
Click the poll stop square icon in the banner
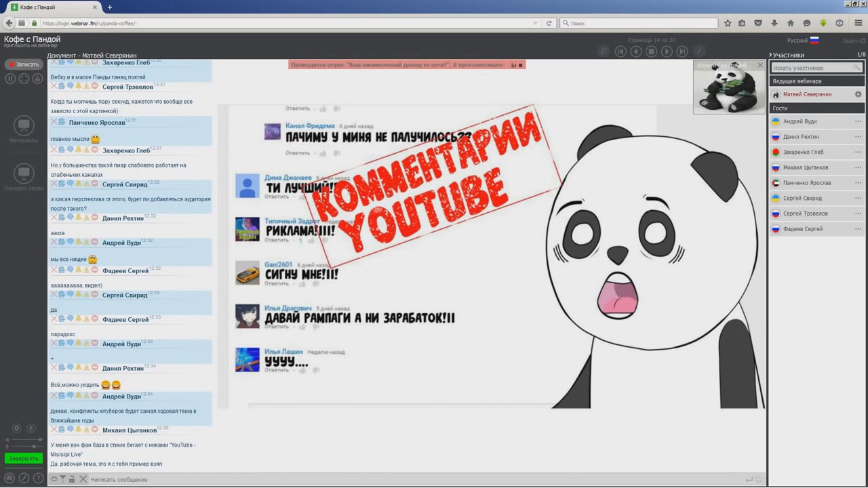point(521,65)
